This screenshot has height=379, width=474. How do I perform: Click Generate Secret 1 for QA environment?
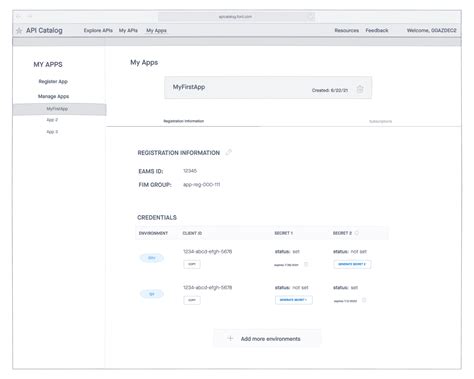pos(294,300)
